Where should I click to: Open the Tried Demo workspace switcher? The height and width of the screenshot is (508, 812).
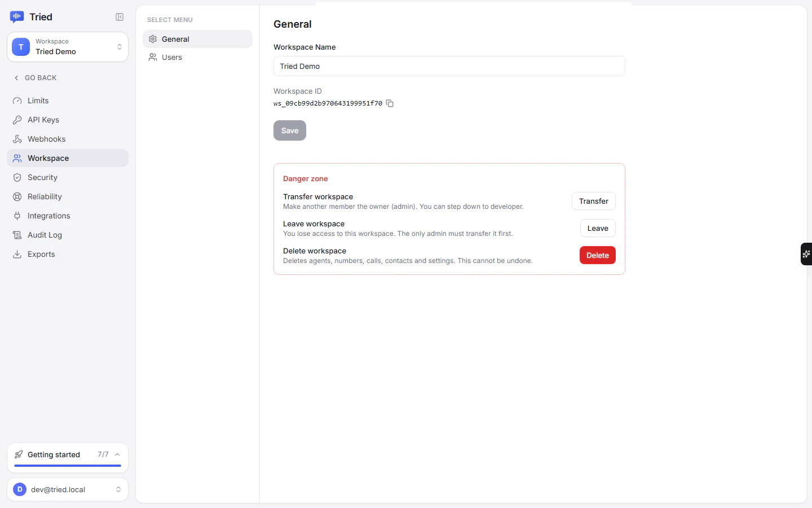click(68, 47)
